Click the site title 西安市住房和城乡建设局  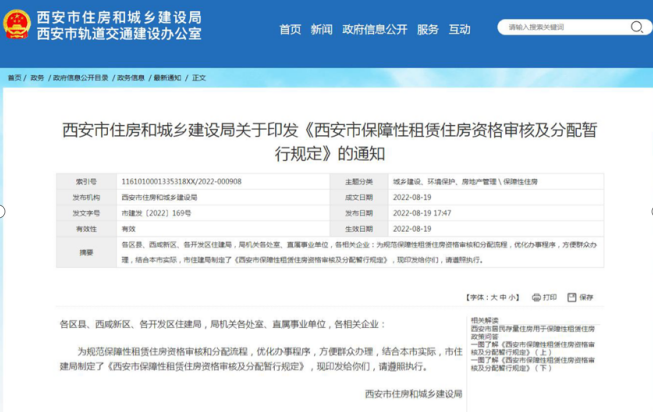click(x=119, y=17)
